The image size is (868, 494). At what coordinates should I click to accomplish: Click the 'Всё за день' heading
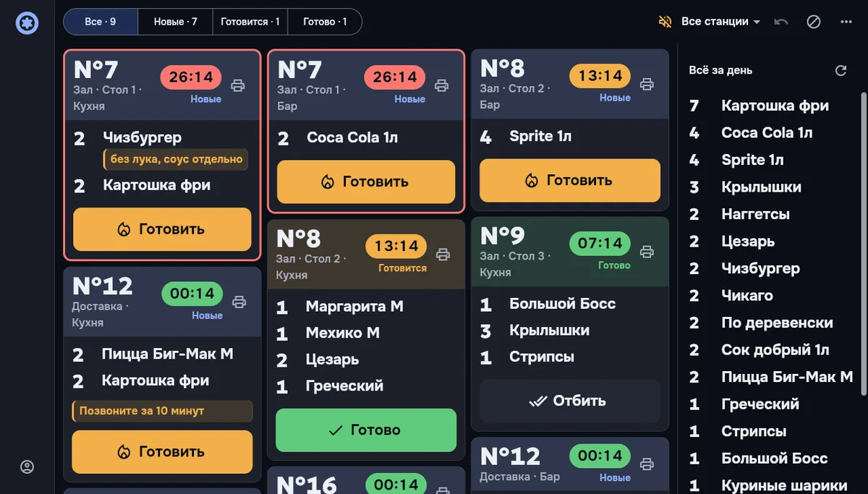[720, 70]
